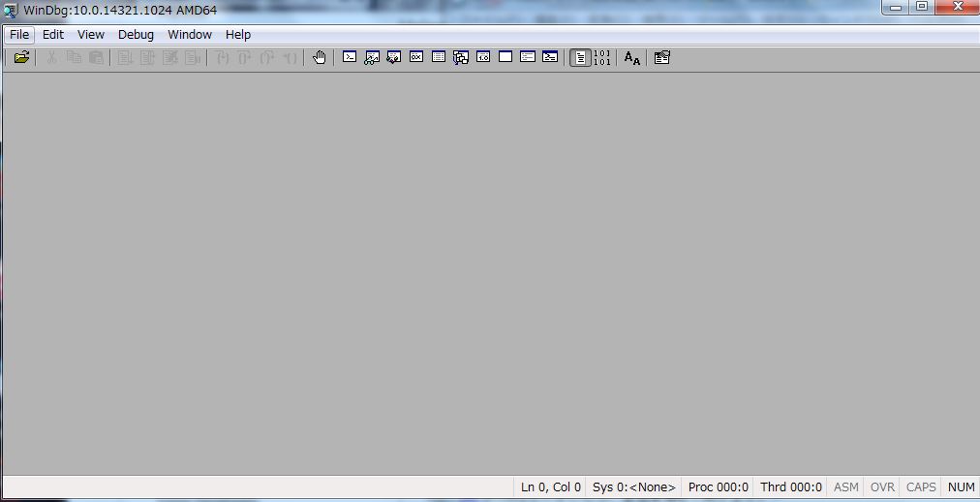Viewport: 980px width, 502px height.
Task: Click the NUM status indicator
Action: [961, 487]
